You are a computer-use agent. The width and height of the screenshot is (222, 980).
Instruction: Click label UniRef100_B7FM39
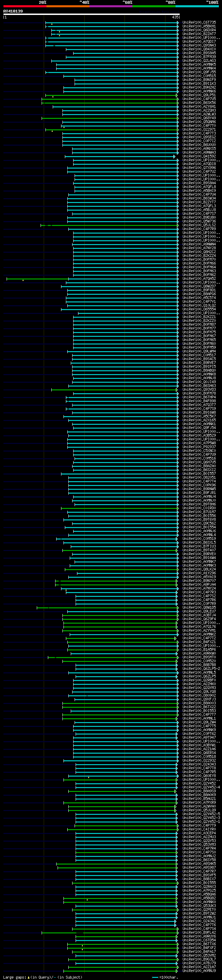point(199,57)
